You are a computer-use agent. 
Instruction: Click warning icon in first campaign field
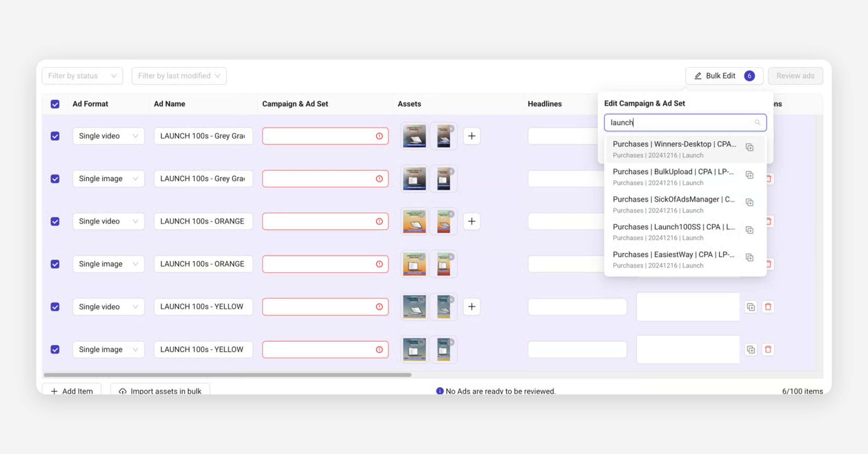[379, 136]
